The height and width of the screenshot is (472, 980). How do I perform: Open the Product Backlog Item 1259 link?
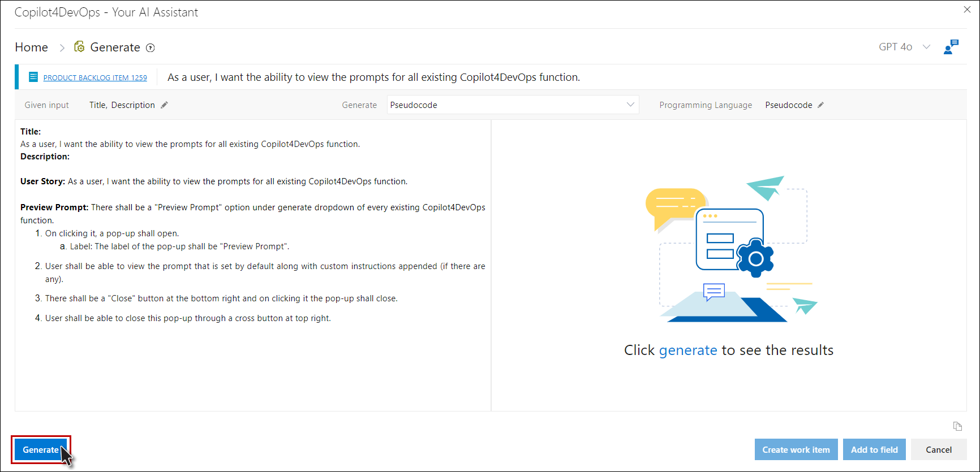coord(95,77)
